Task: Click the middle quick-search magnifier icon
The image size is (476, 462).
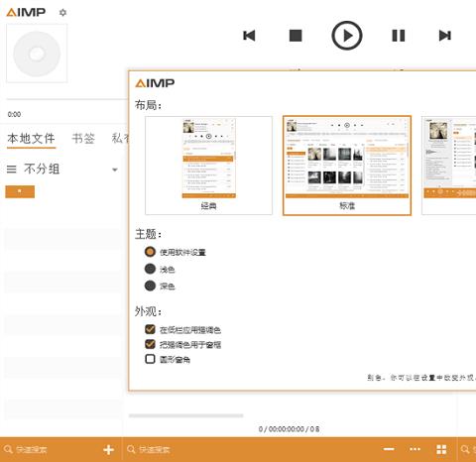Action: coord(131,449)
